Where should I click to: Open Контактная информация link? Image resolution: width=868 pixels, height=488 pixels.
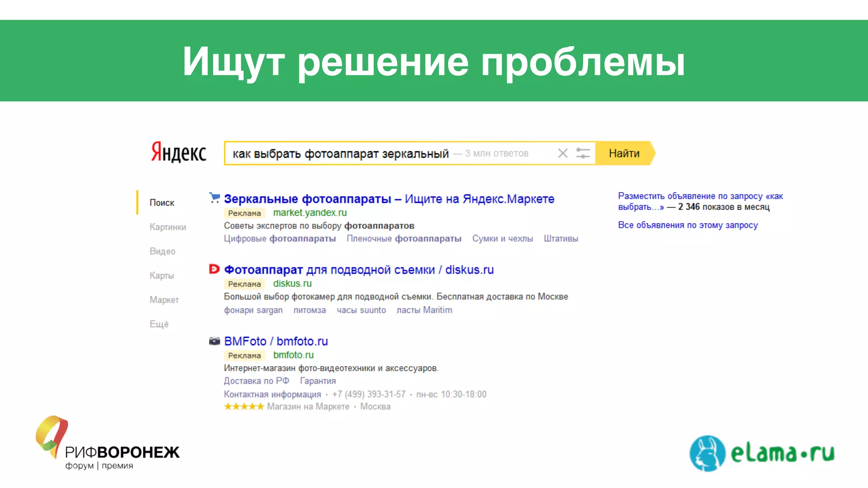[273, 394]
